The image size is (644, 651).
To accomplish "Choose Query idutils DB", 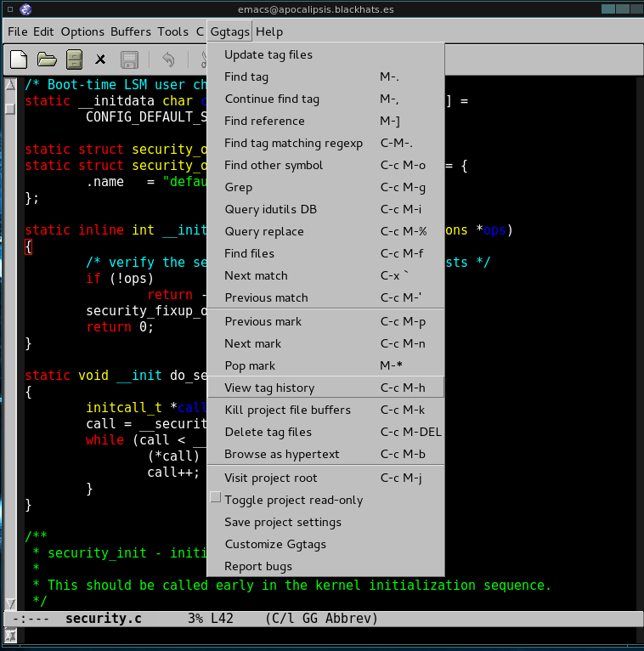I will click(325, 209).
